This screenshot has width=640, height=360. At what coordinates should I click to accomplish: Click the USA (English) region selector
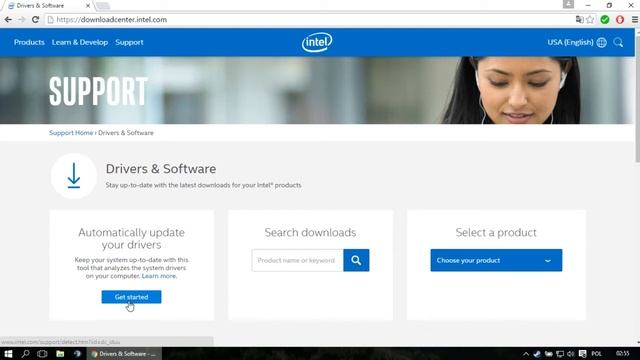click(x=570, y=42)
